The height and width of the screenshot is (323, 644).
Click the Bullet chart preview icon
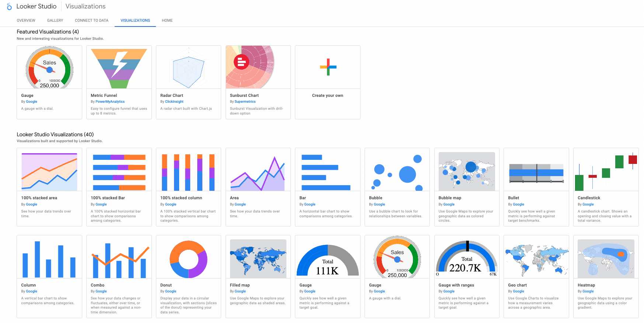click(x=536, y=173)
